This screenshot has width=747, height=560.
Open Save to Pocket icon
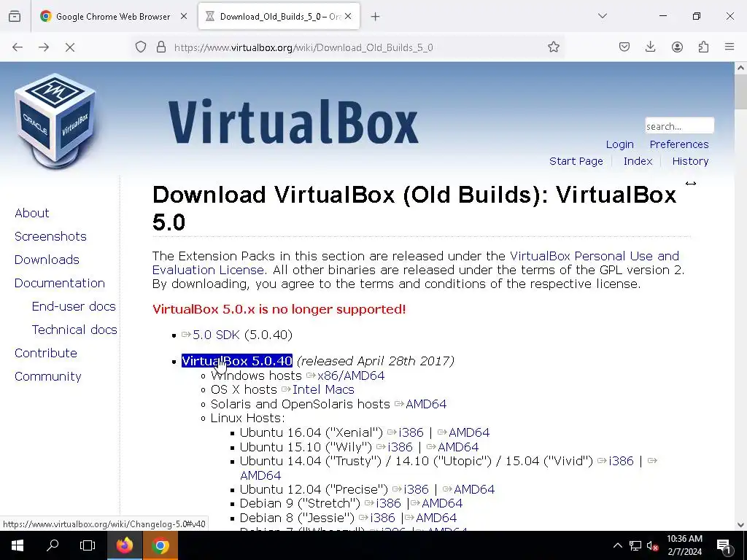point(624,47)
